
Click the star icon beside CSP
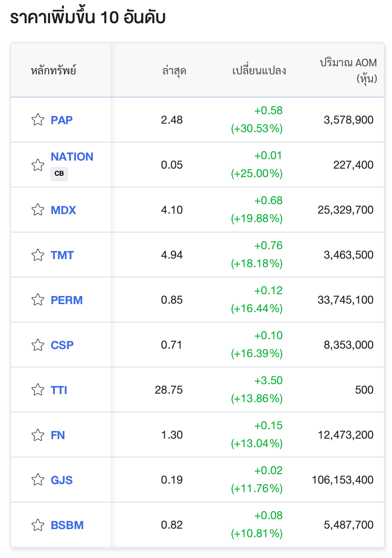click(x=38, y=345)
